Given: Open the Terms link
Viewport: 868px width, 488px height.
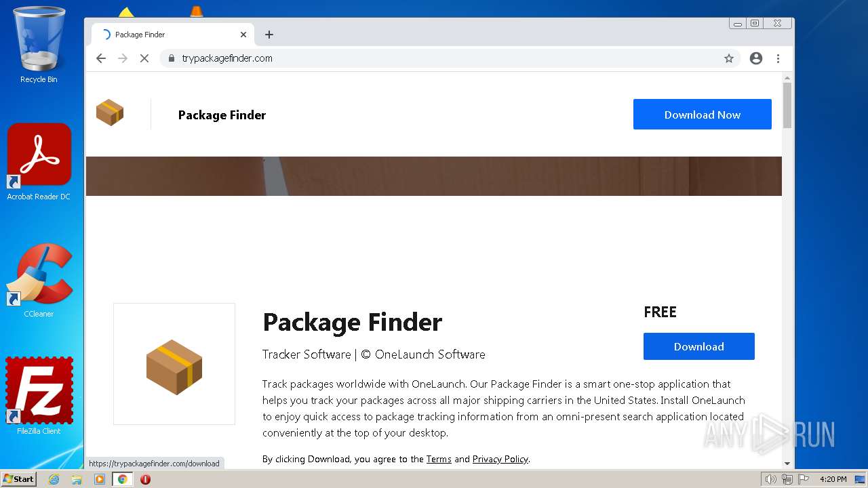Looking at the screenshot, I should (x=439, y=459).
